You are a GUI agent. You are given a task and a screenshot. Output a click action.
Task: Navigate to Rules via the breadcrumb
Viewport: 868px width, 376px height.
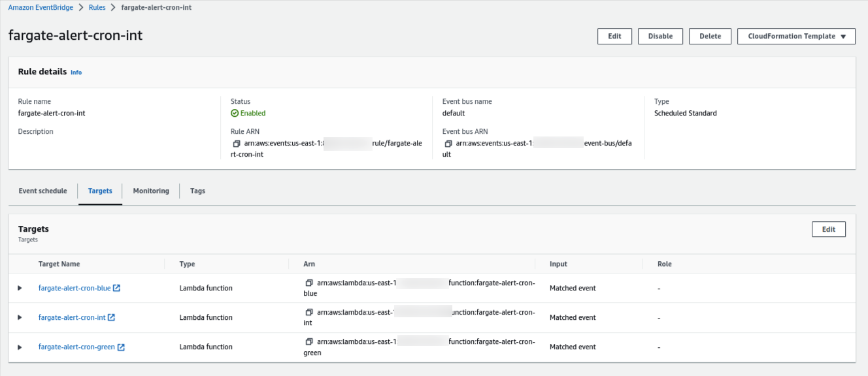(97, 7)
